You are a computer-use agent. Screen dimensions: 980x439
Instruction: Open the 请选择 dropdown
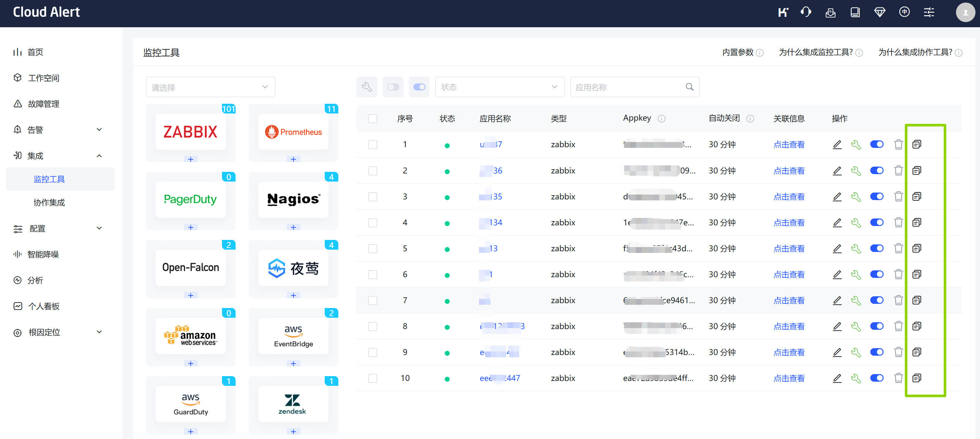(210, 87)
